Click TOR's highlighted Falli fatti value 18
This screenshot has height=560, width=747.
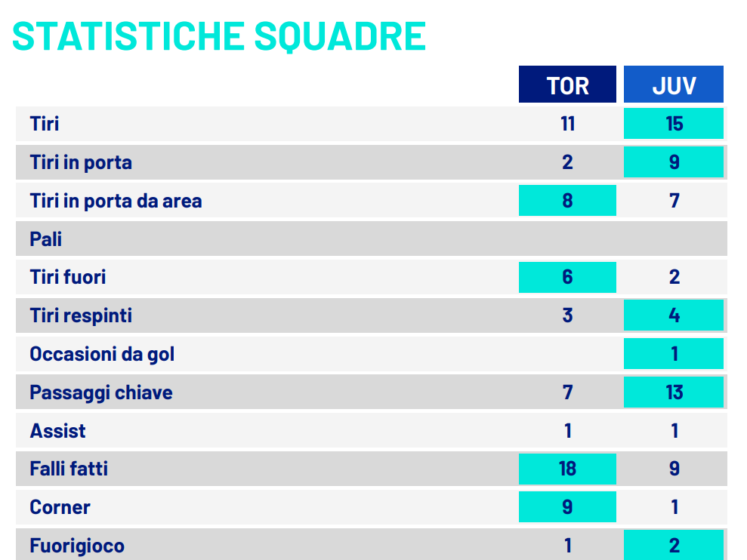coord(567,469)
